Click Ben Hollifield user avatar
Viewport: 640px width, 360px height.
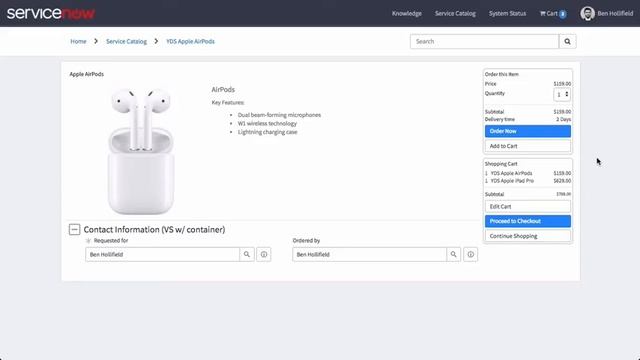coord(587,13)
